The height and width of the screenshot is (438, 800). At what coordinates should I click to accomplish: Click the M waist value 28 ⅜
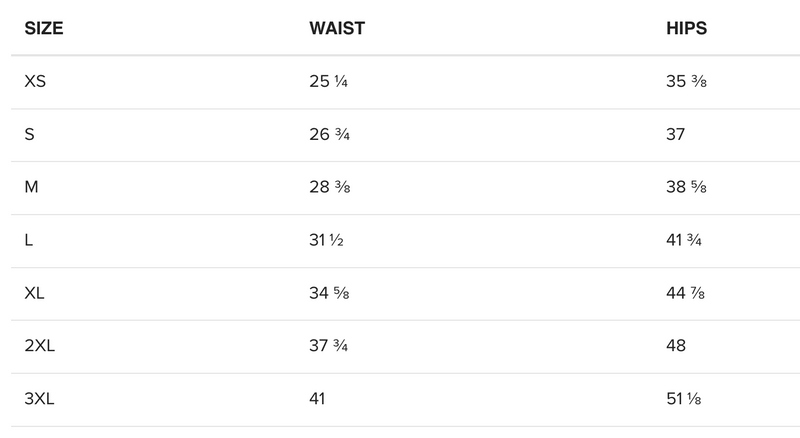[329, 188]
